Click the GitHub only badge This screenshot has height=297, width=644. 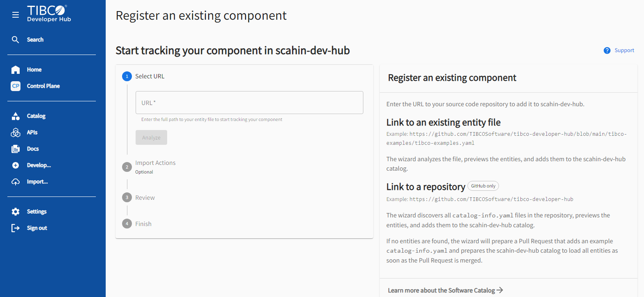click(x=483, y=186)
